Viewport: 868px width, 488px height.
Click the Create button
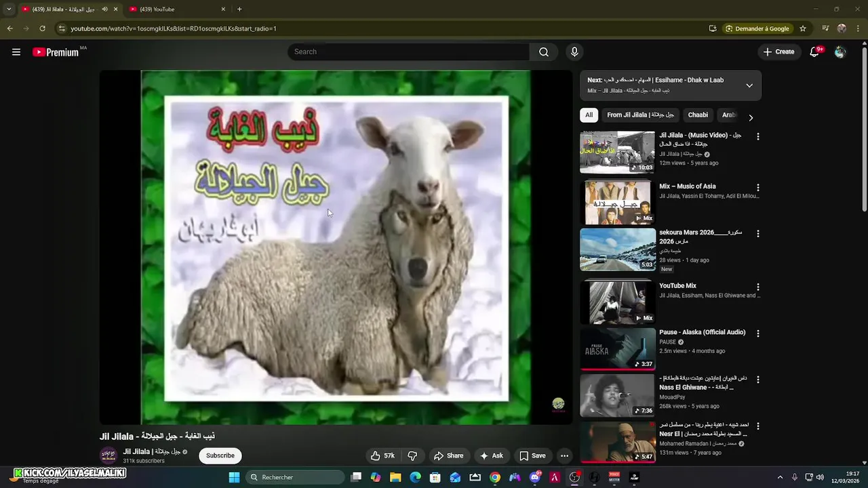778,52
